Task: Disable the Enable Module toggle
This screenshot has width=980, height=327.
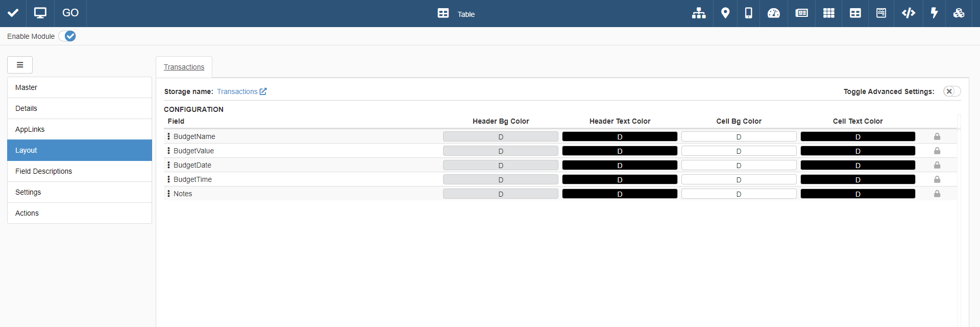Action: [x=67, y=36]
